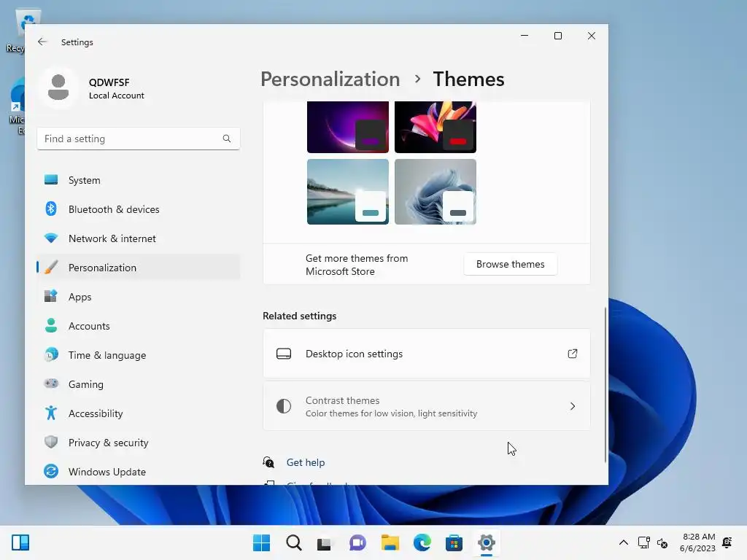
Task: Select the gray bloom theme thumbnail
Action: point(436,192)
